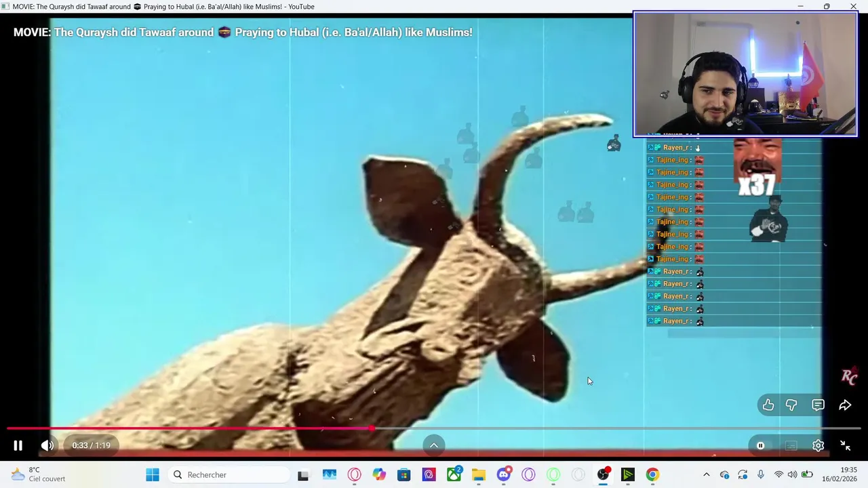Switch to OBS Studio on taskbar
The image size is (868, 488).
tap(603, 474)
